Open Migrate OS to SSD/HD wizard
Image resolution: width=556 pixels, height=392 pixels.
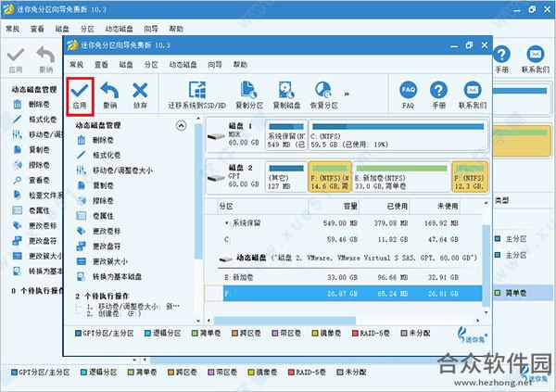click(x=196, y=95)
